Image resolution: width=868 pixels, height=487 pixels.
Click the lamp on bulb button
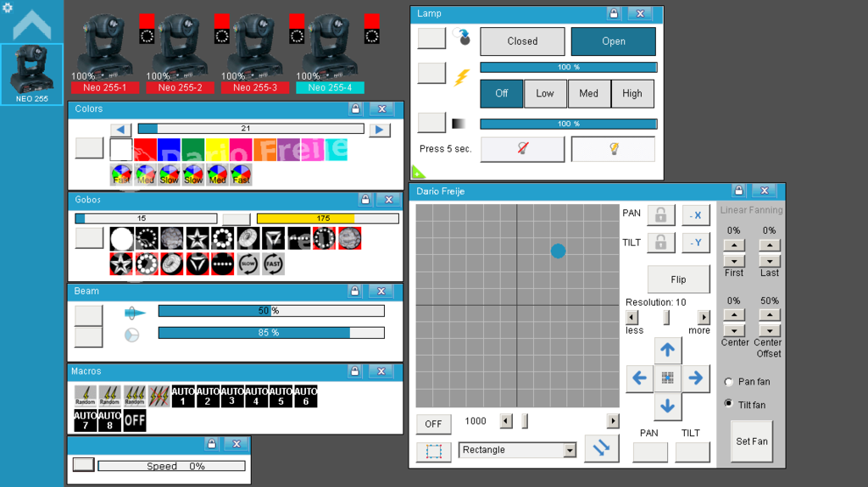[614, 149]
